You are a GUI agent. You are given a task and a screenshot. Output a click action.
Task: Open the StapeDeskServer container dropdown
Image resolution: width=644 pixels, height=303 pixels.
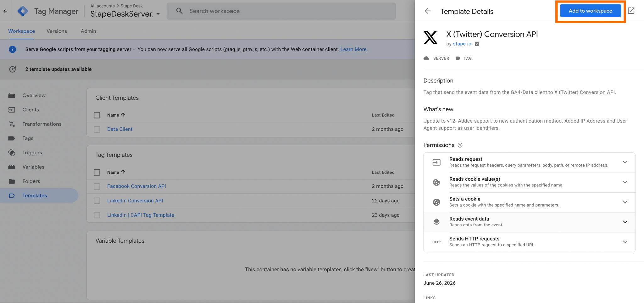click(125, 14)
